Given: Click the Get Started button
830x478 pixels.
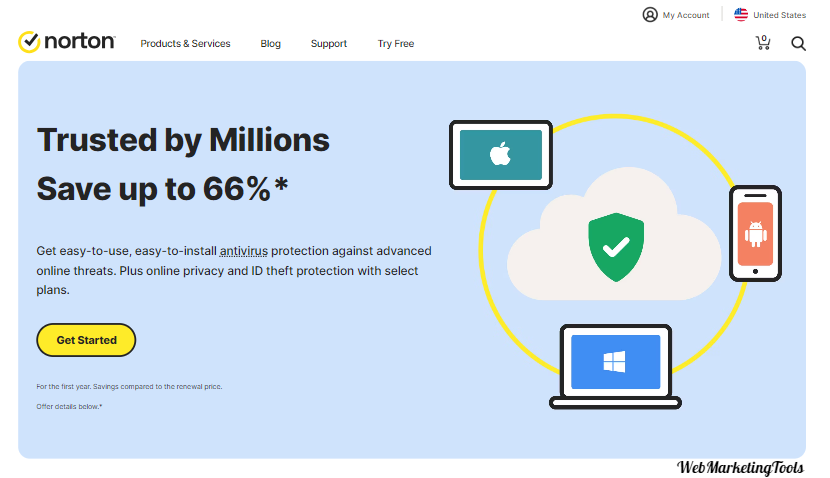Looking at the screenshot, I should pyautogui.click(x=86, y=340).
